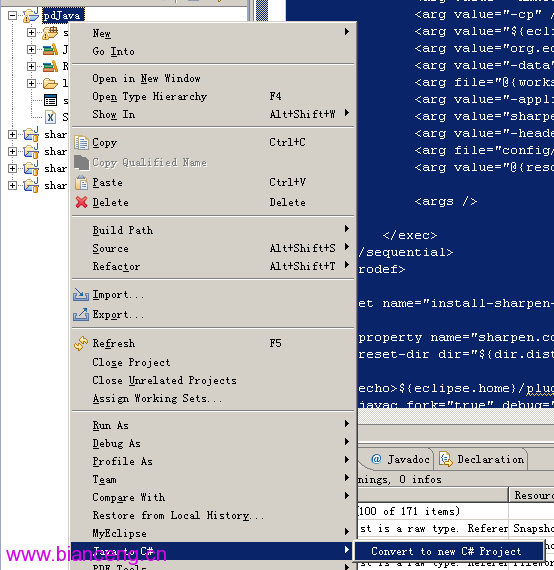Click the '</exec>' line in the editor
Image resolution: width=554 pixels, height=570 pixels.
[410, 235]
